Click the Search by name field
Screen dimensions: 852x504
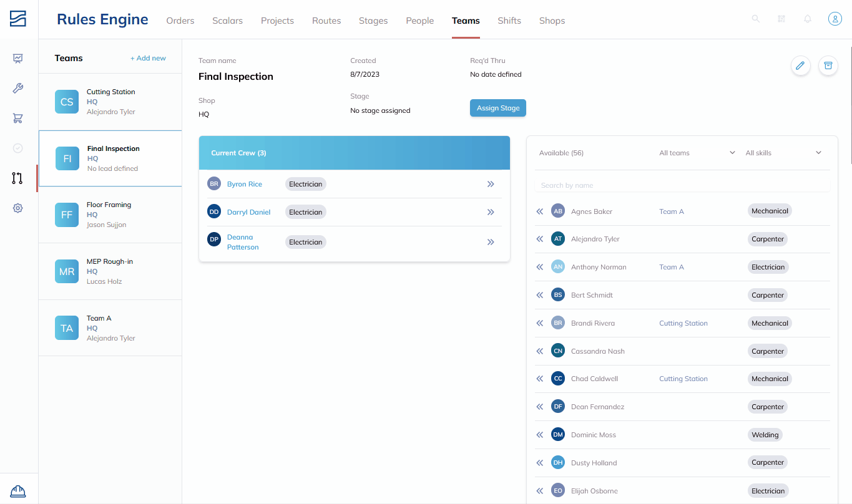coord(682,185)
